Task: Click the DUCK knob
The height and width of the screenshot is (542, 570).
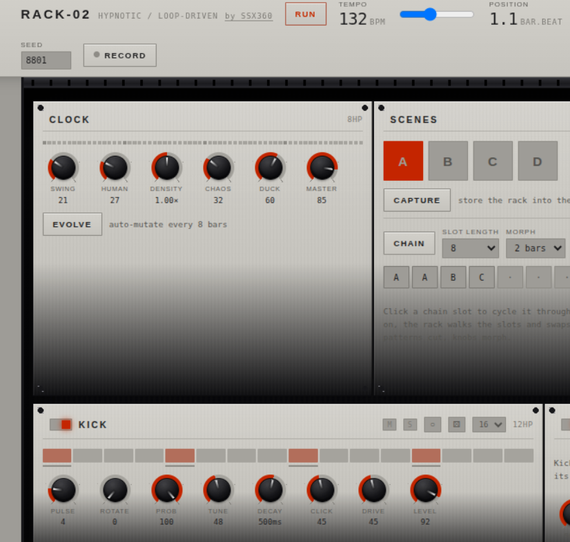Action: (x=270, y=168)
